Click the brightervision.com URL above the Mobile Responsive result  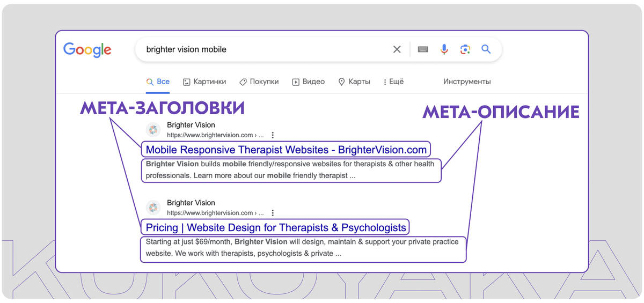[215, 135]
